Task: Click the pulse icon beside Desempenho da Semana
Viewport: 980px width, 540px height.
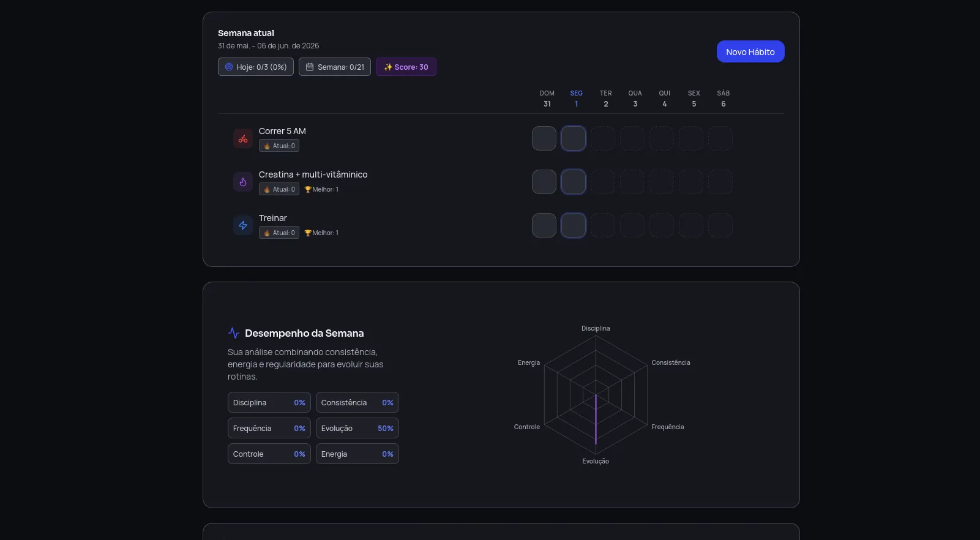Action: (234, 333)
